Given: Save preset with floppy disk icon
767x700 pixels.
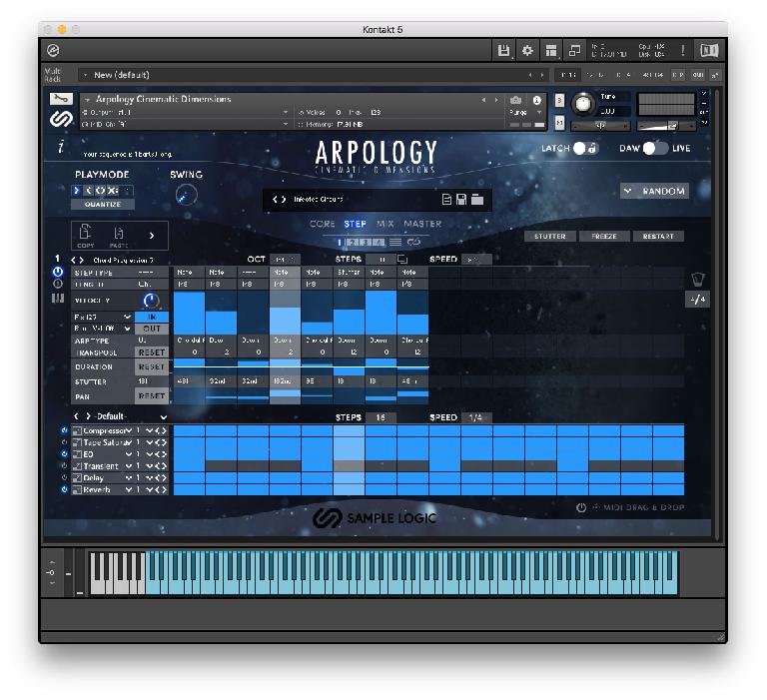Looking at the screenshot, I should tap(460, 199).
